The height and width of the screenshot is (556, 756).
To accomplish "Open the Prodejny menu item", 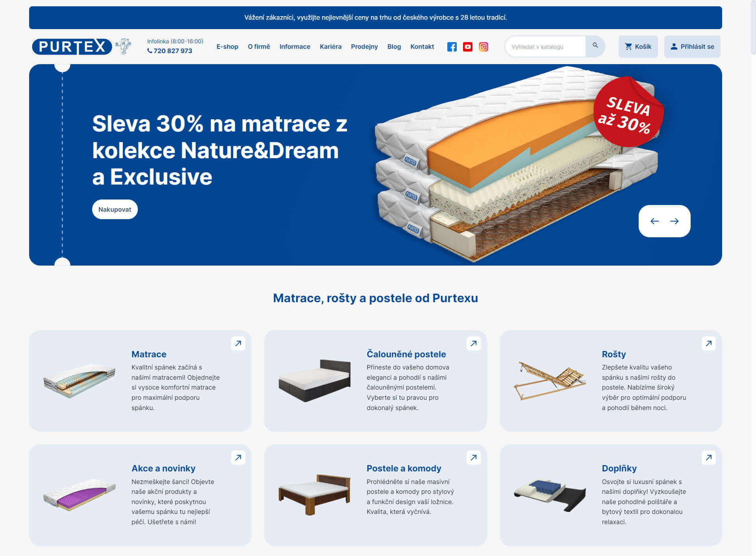I will tap(364, 46).
